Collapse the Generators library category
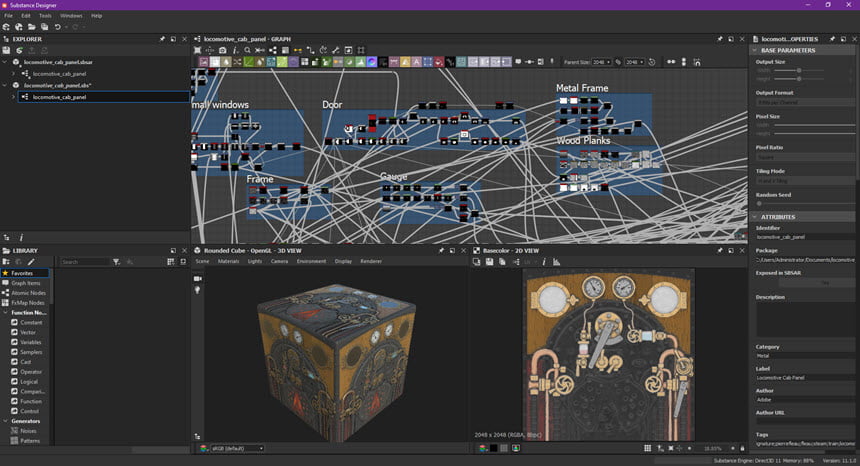Screen dimensions: 860x466 coord(5,421)
